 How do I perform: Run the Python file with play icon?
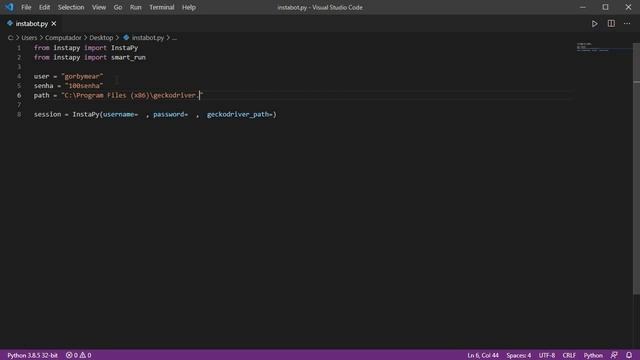[x=594, y=24]
